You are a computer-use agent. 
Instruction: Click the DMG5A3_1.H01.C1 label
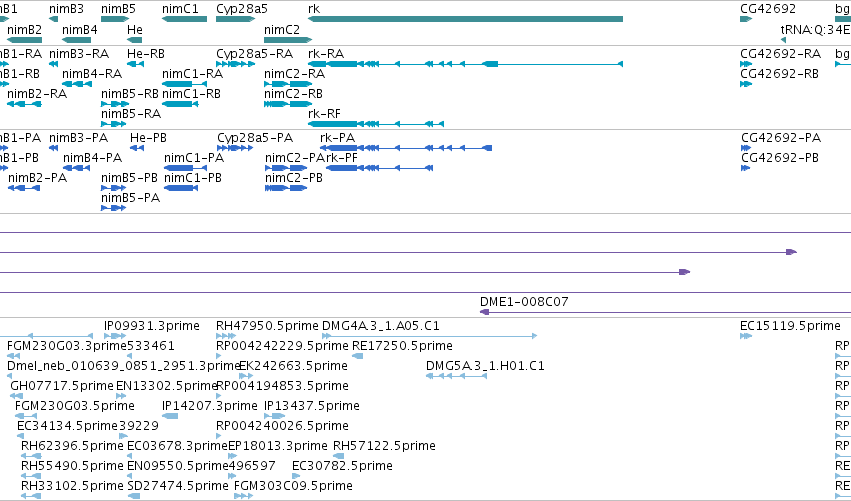tap(485, 366)
